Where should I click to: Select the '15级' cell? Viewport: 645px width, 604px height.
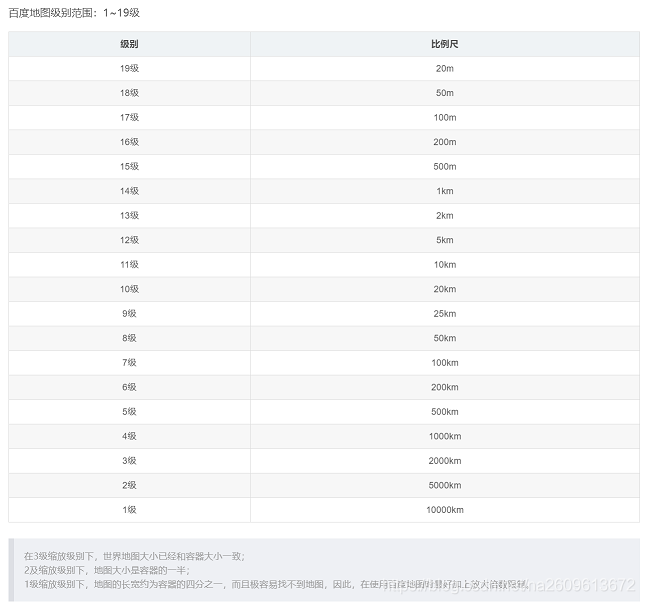click(x=129, y=167)
